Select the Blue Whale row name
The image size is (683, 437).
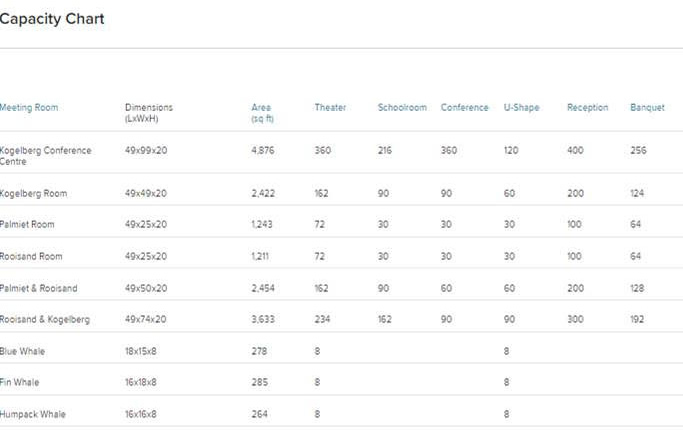coord(22,351)
